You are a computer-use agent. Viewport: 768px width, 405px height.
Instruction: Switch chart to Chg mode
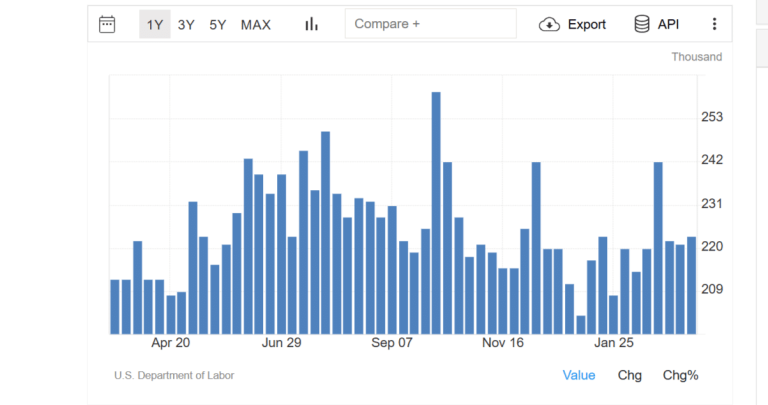tap(630, 375)
